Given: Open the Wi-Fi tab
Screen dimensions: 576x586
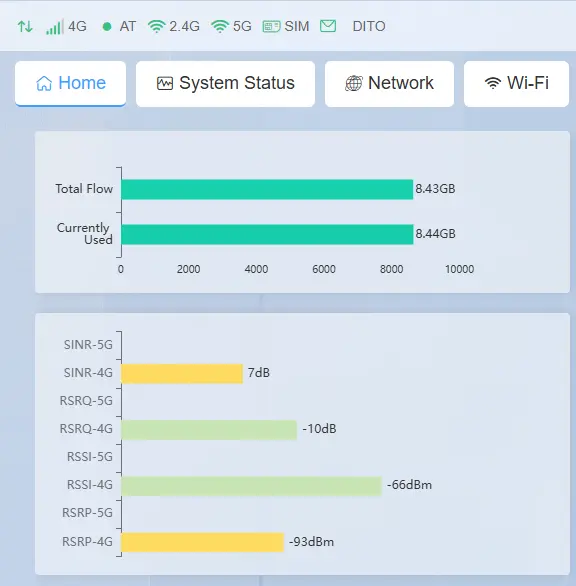Looking at the screenshot, I should coord(517,84).
